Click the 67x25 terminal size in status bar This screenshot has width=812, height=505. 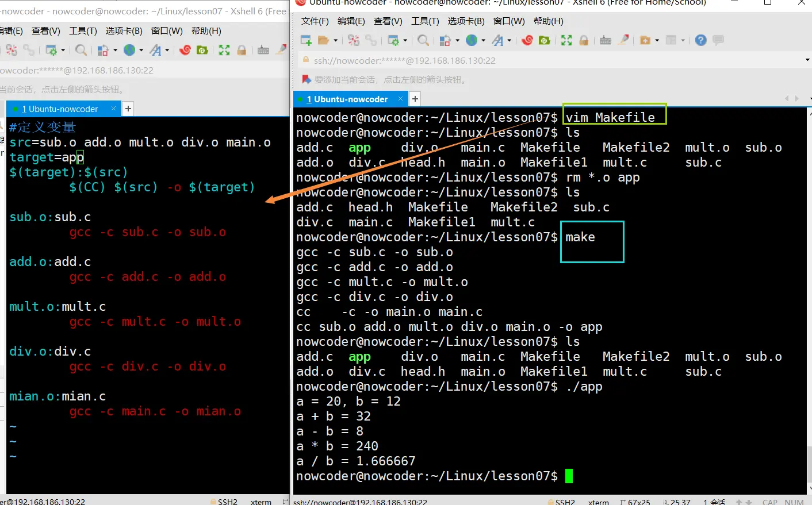[x=636, y=502]
